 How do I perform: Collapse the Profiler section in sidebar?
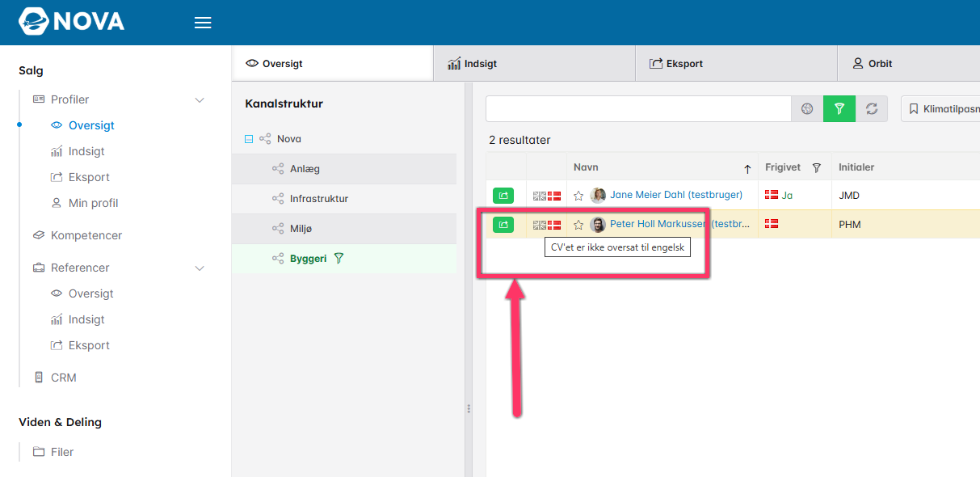coord(200,99)
